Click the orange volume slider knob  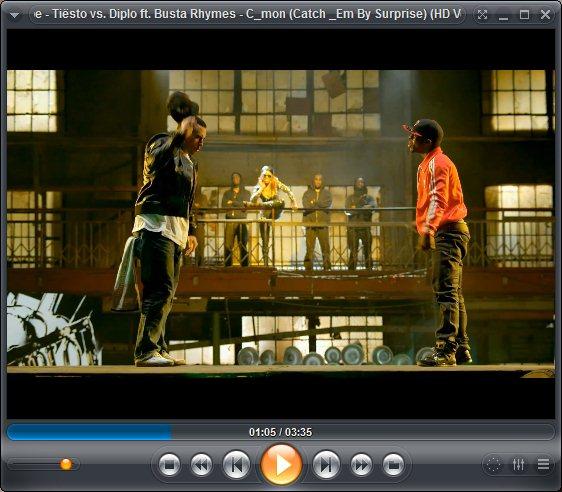66,464
